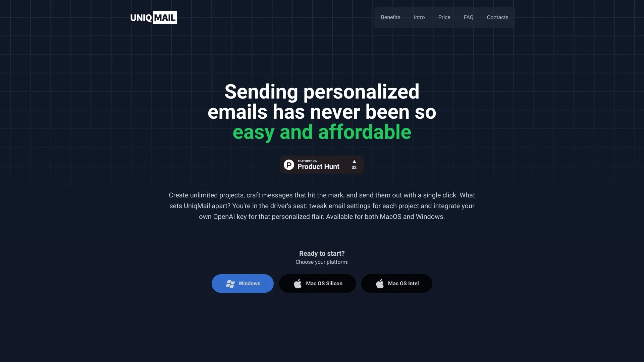Click the upvote count '32' on Product Hunt badge
Viewport: 644px width, 362px height.
(354, 168)
